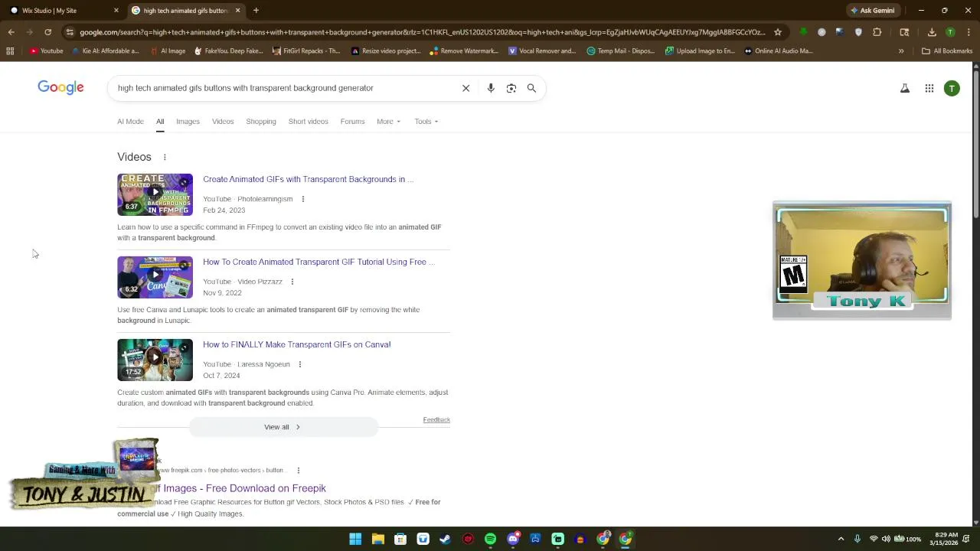The image size is (980, 551).
Task: Open options for the Laressa Ngoeun result
Action: (x=300, y=364)
